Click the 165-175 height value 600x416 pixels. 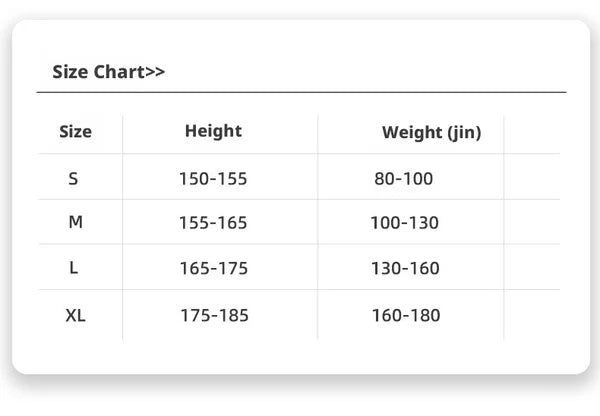pos(214,268)
